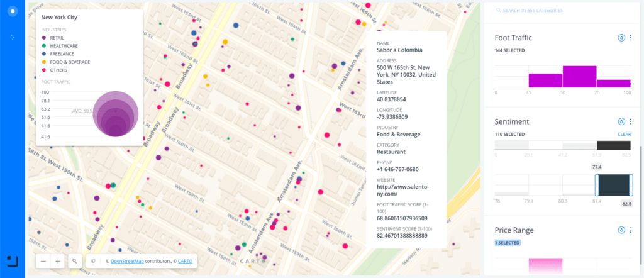This screenshot has height=278, width=644.
Task: Click the 1 SELECTED label under Price Range
Action: 508,243
